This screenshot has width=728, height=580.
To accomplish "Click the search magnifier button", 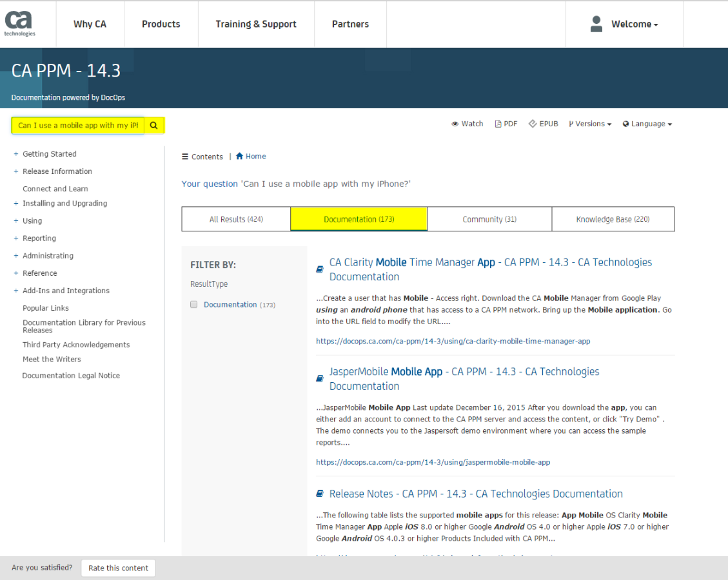I will pos(153,125).
